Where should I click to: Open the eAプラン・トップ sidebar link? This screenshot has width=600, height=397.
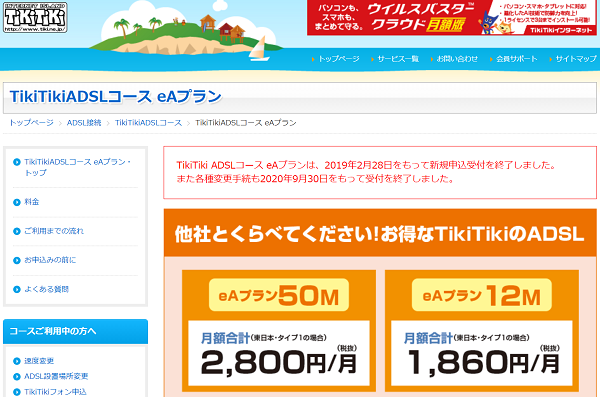tap(77, 167)
